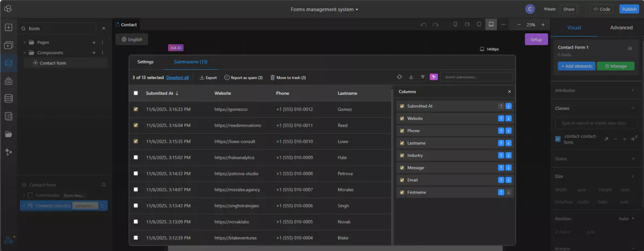This screenshot has width=644, height=251.
Task: Click the undo arrow in canvas toolbar
Action: click(x=423, y=25)
